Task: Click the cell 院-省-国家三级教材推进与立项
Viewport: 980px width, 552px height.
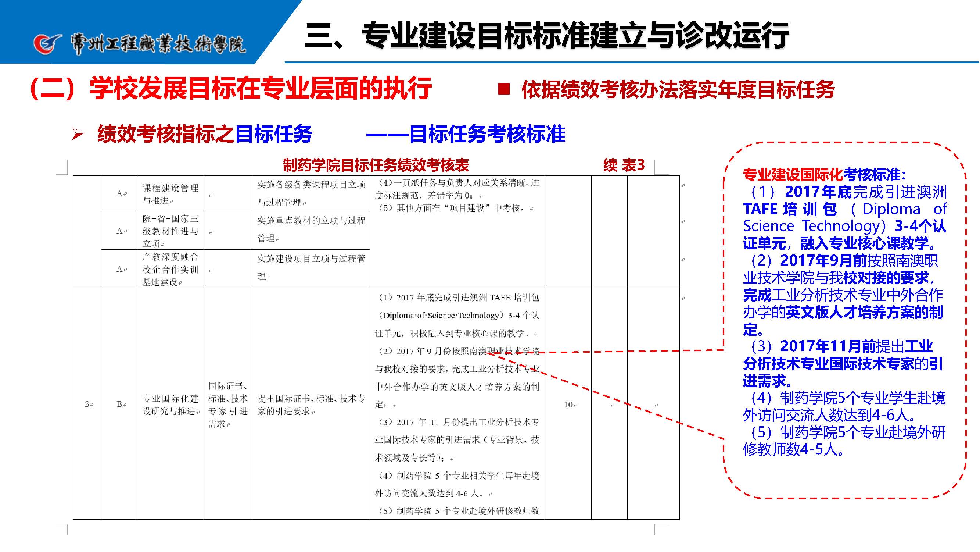Action: 170,231
